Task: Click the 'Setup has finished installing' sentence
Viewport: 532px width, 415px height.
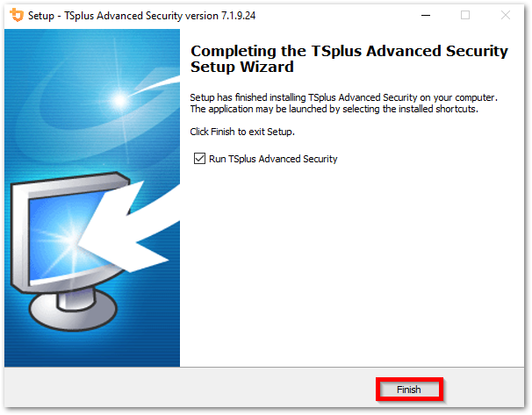Action: click(x=343, y=97)
